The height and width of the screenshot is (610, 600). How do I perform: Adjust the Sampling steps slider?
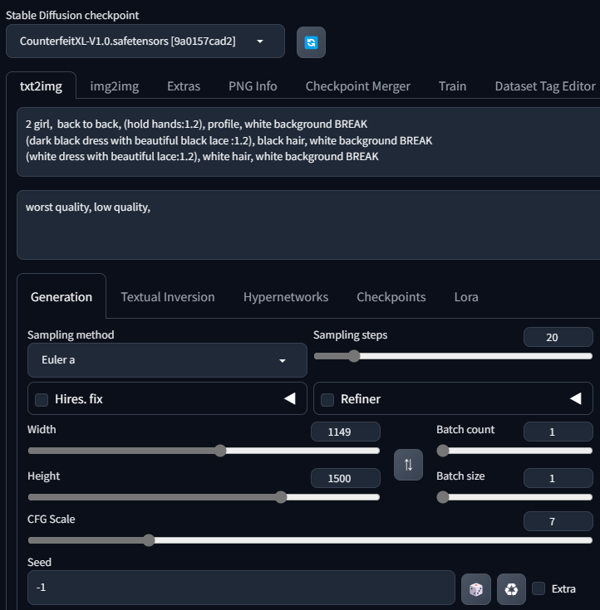[x=453, y=356]
